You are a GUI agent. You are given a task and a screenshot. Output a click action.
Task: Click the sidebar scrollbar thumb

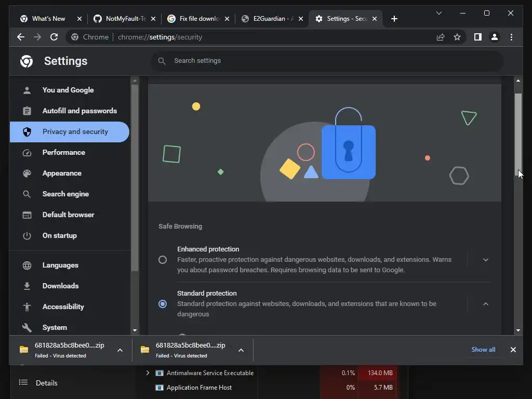tap(135, 178)
